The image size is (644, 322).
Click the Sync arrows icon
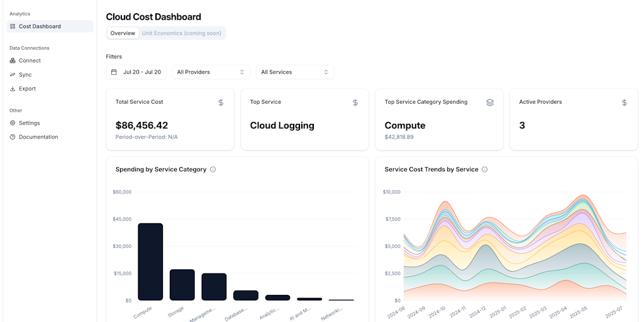tap(13, 75)
